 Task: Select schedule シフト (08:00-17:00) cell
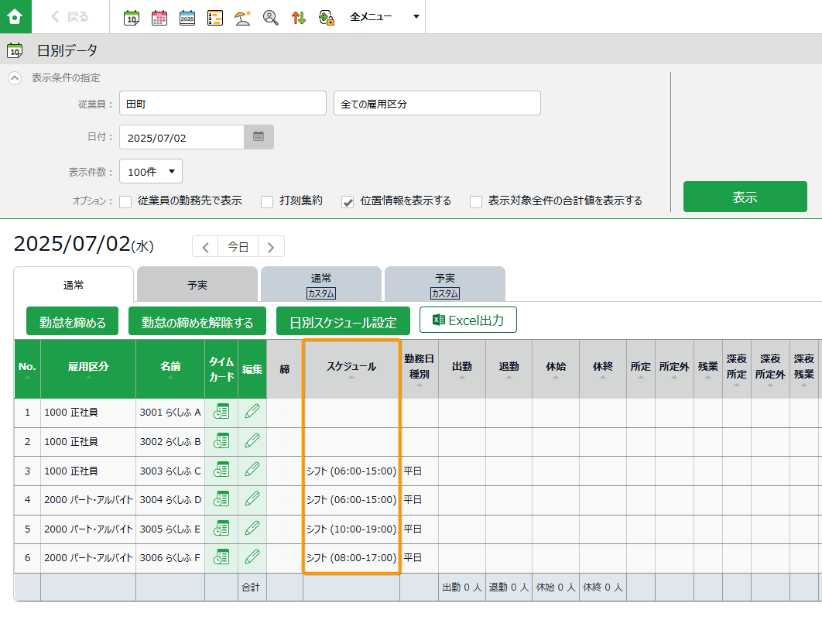pyautogui.click(x=351, y=558)
